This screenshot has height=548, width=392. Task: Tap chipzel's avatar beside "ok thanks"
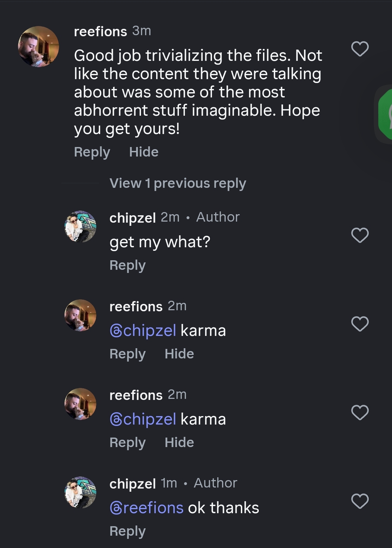(81, 493)
